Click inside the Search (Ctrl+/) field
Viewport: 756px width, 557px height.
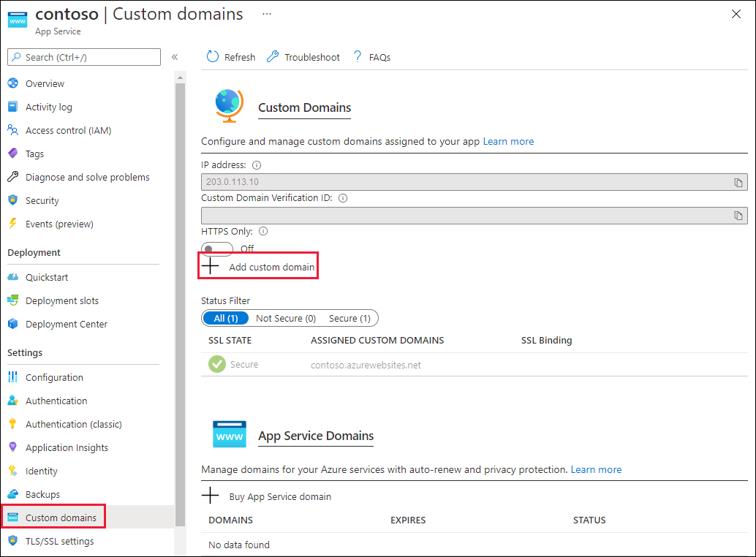coord(83,56)
